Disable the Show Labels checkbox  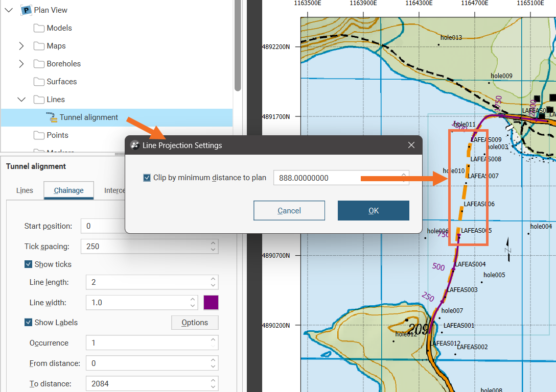coord(29,323)
